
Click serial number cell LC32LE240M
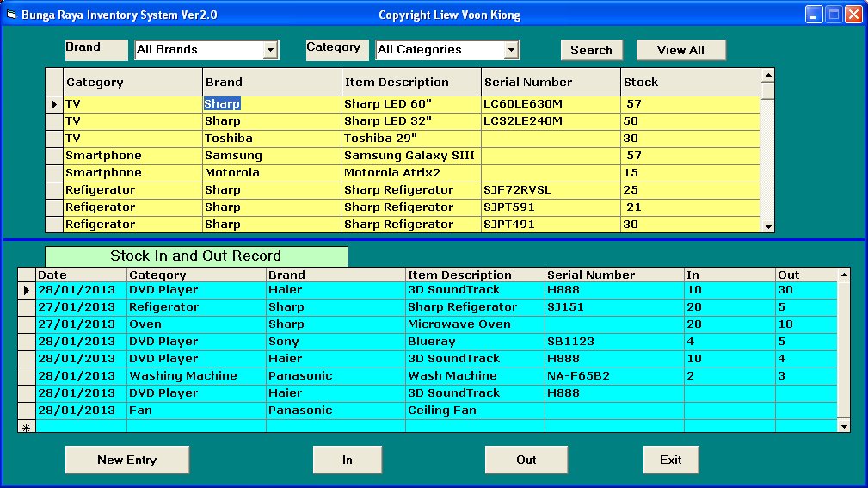pos(551,121)
